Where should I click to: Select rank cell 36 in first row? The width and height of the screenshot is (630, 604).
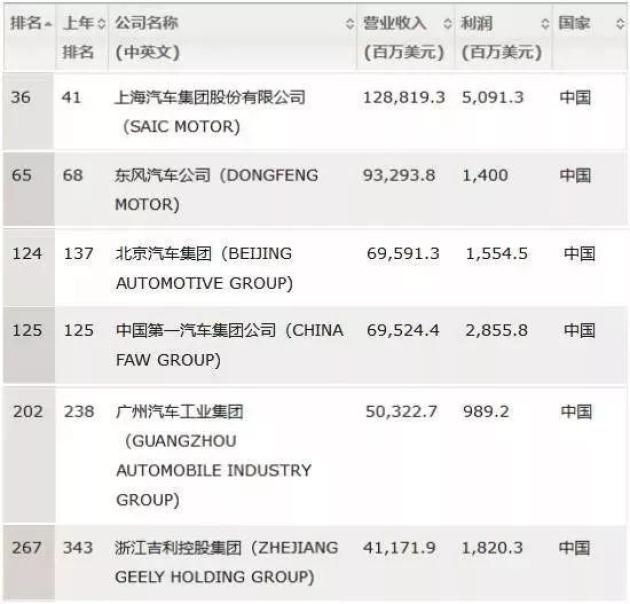click(20, 97)
